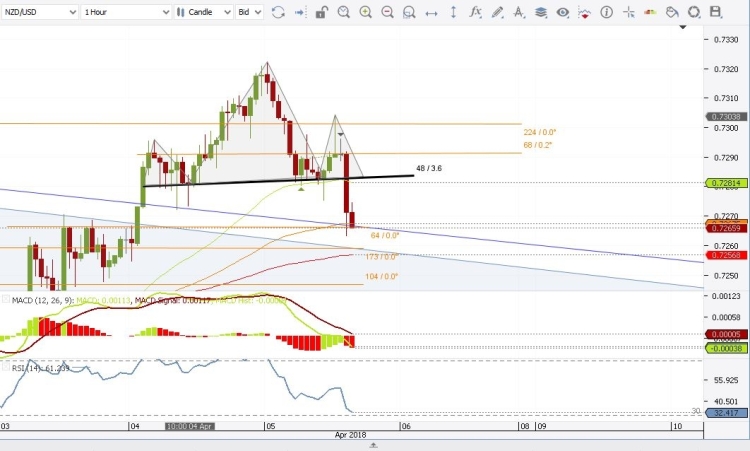The image size is (750, 451).
Task: Click the MACD (12, 26, 9) indicator label
Action: [43, 300]
